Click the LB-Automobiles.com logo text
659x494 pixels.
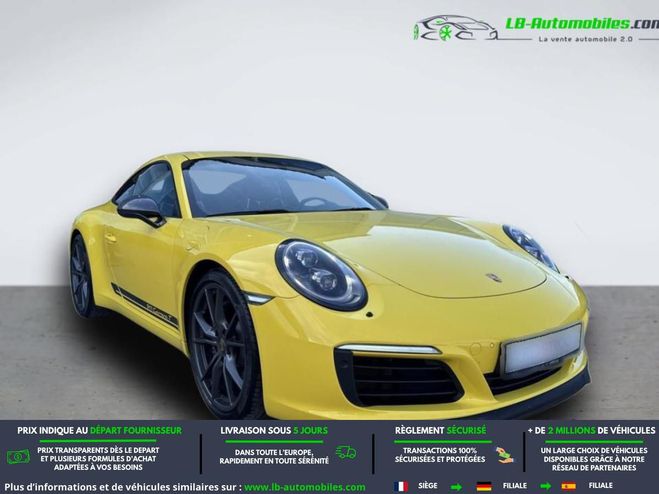[x=582, y=24]
